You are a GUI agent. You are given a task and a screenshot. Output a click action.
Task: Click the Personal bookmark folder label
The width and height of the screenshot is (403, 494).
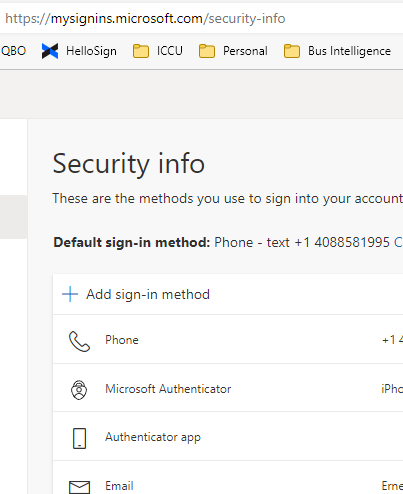(x=245, y=51)
